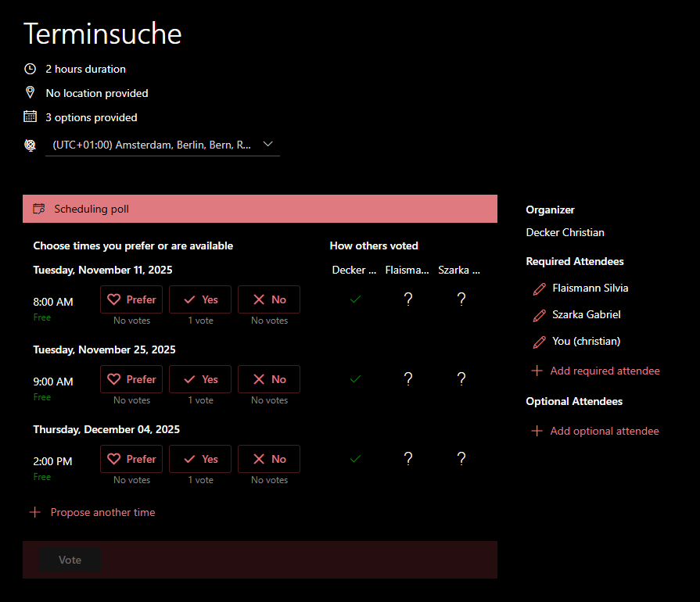The height and width of the screenshot is (602, 700).
Task: Open the UTC+01:00 time zone dropdown
Action: point(152,145)
